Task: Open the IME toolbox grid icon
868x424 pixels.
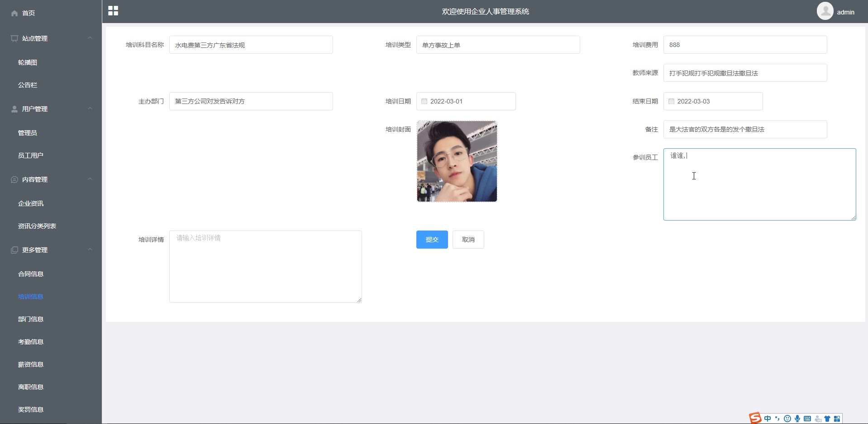Action: [x=837, y=419]
